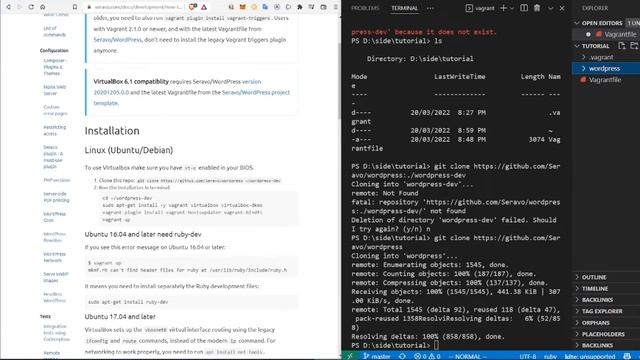
Task: Click the bookmark icon beside address bar
Action: [x=75, y=7]
